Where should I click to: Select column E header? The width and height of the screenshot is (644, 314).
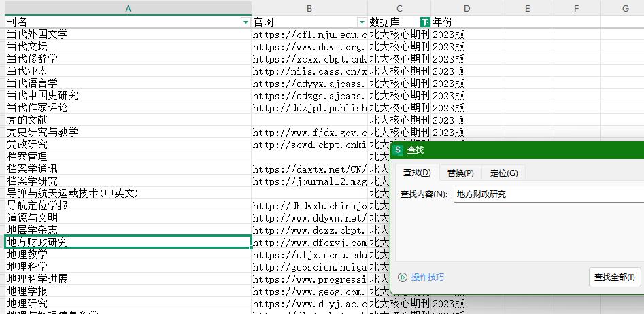pyautogui.click(x=527, y=8)
